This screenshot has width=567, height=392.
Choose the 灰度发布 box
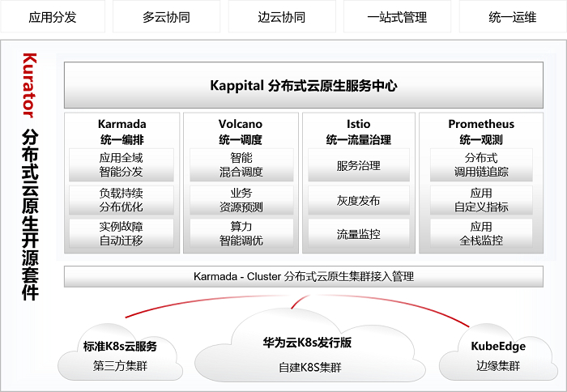359,200
